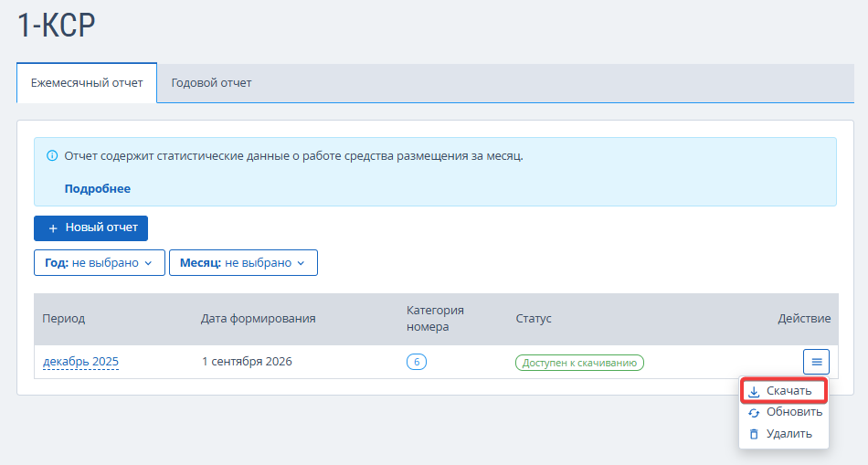Viewport: 868px width, 465px height.
Task: Click the chevron arrow of the Год filter
Action: tap(148, 263)
